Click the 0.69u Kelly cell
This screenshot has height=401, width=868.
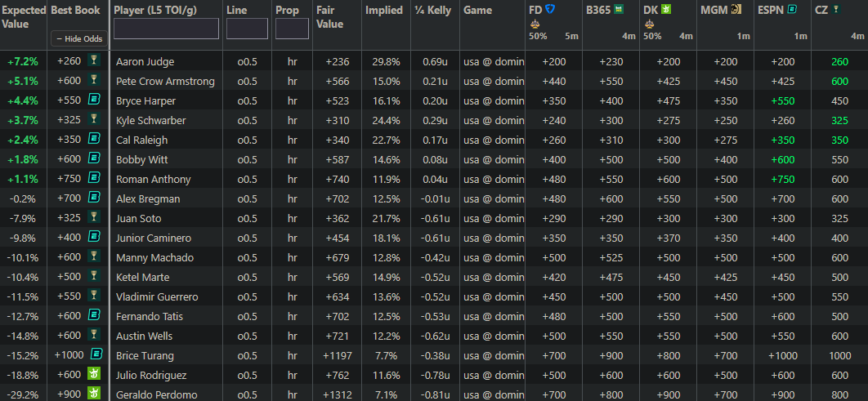(x=435, y=62)
